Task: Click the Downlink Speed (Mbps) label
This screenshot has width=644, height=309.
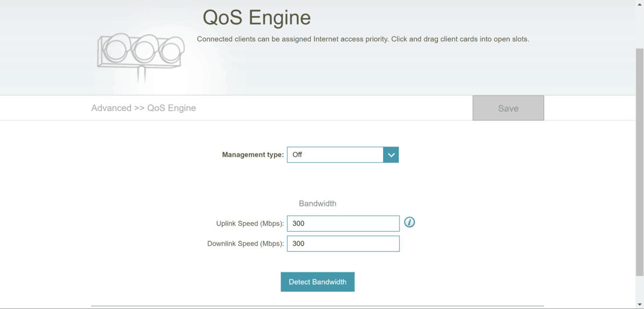Action: pos(245,244)
